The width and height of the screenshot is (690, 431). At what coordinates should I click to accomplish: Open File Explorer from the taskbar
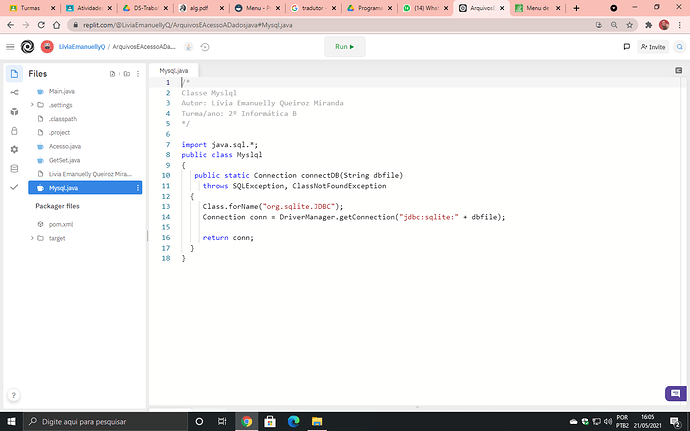[317, 421]
